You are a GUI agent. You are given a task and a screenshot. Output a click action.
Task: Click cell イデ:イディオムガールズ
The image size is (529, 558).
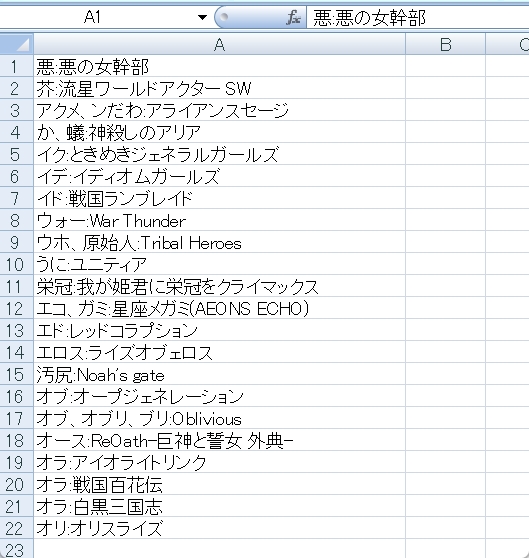(219, 176)
